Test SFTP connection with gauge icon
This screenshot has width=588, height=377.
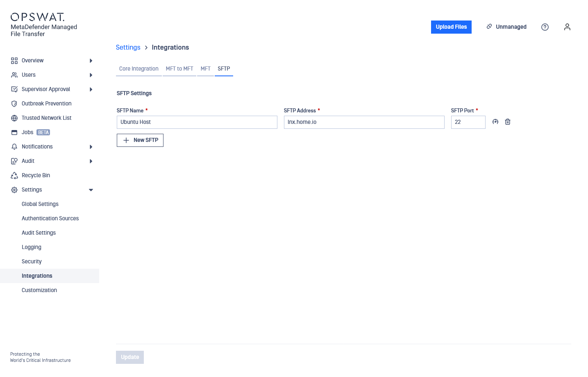495,122
